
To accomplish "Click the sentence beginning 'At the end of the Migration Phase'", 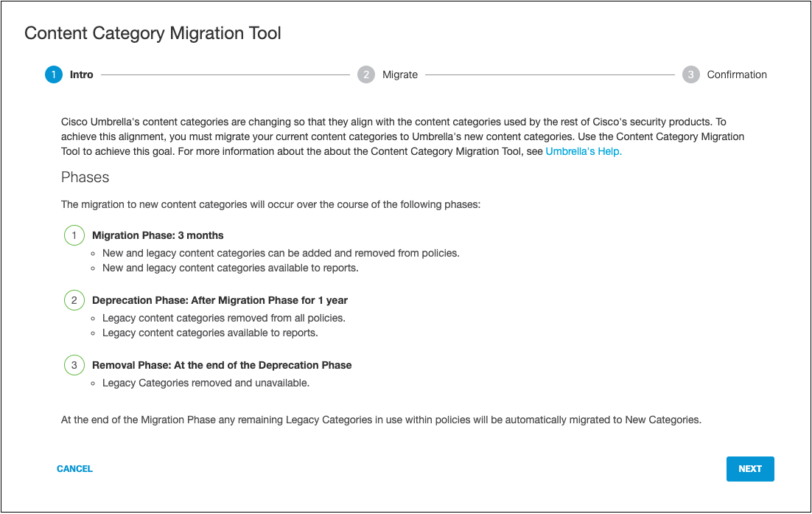I will point(381,420).
